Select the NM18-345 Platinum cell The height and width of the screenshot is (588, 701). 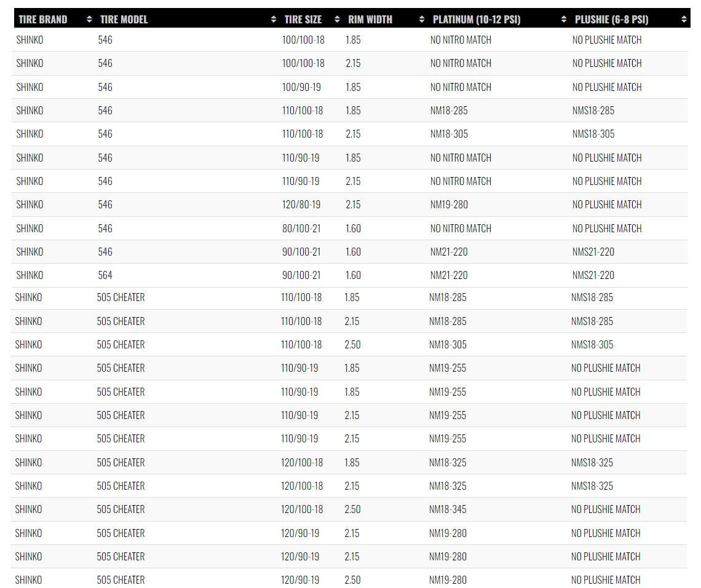(448, 509)
